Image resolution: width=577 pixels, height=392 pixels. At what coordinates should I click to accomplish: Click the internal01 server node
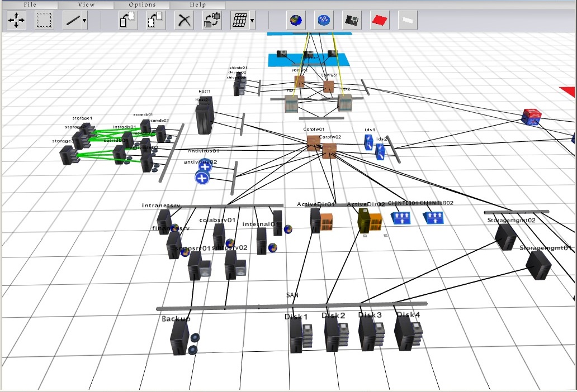point(262,241)
